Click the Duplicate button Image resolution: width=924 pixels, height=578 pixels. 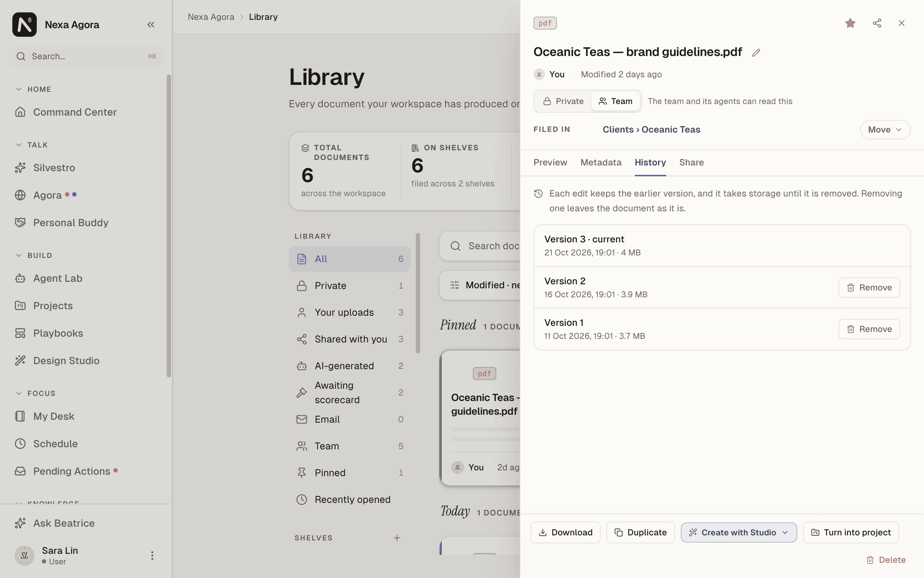(640, 532)
